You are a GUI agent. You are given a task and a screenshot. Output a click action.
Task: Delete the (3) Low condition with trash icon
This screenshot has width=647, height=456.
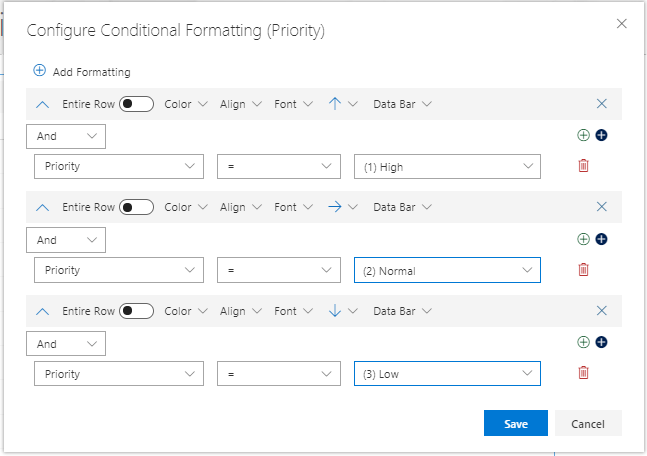583,373
